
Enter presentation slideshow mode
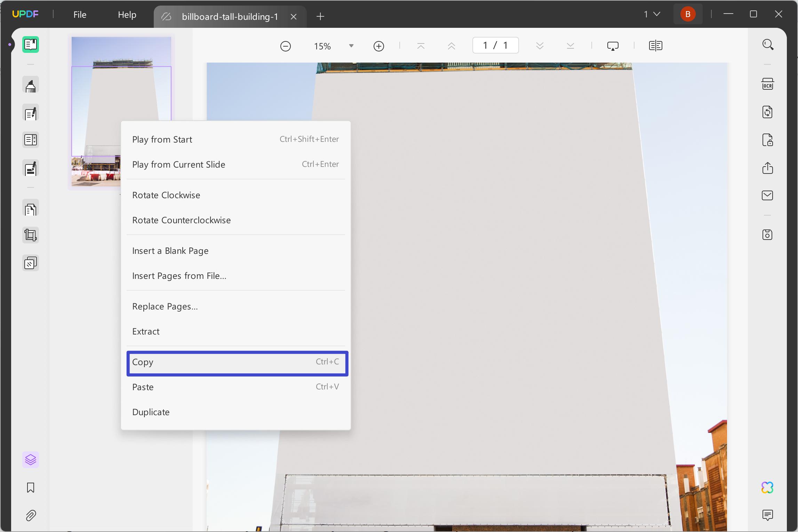[613, 46]
